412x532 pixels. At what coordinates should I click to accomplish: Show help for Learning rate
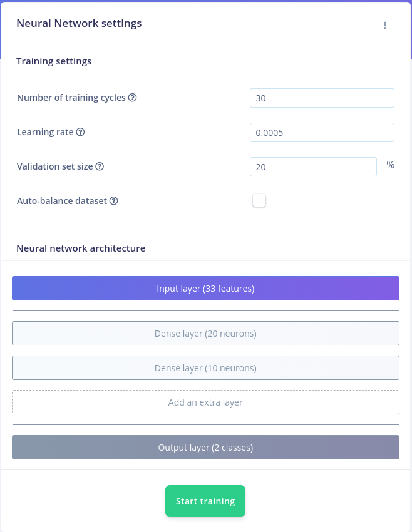[80, 132]
